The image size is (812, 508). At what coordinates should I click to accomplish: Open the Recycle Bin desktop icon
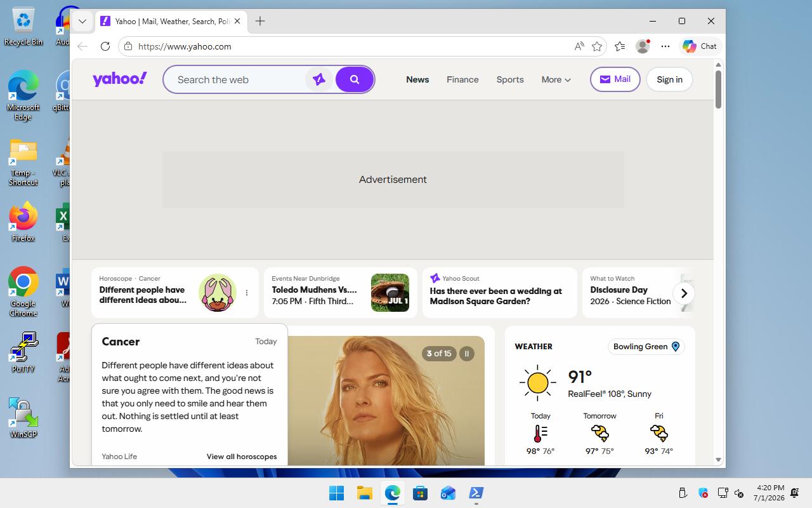click(23, 27)
